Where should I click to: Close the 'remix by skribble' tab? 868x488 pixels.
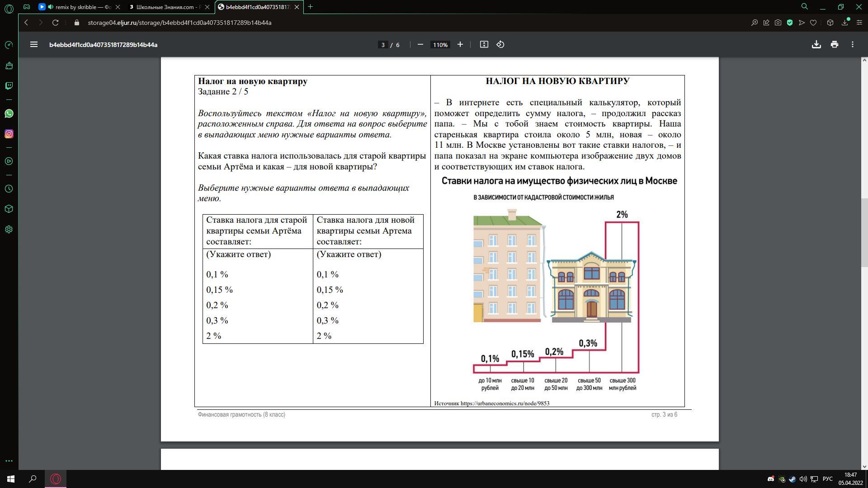118,7
